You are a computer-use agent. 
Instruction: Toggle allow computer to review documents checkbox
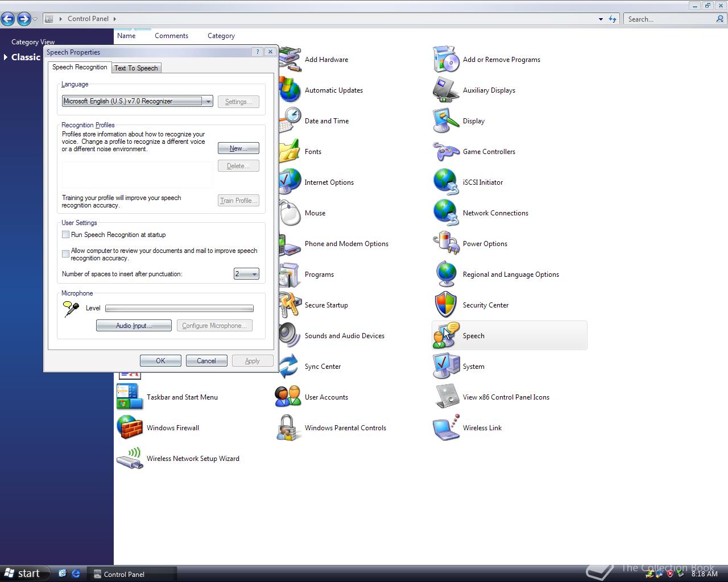pos(65,254)
